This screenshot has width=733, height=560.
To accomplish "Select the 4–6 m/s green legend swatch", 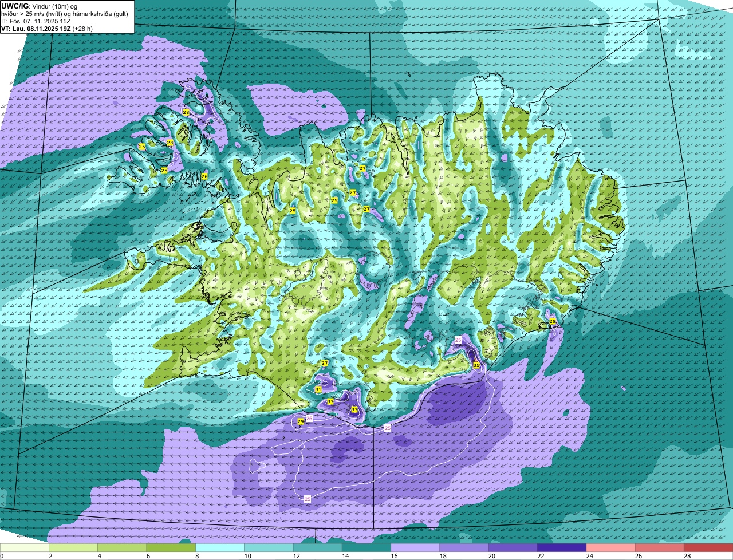I will [122, 548].
